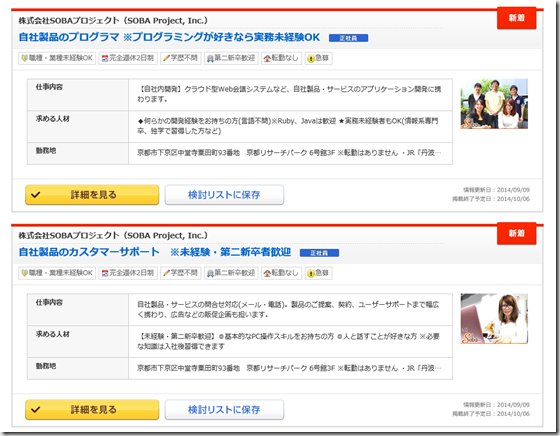Viewport: 560px width, 436px height.
Task: Click company name above the programmer job
Action: tap(113, 21)
